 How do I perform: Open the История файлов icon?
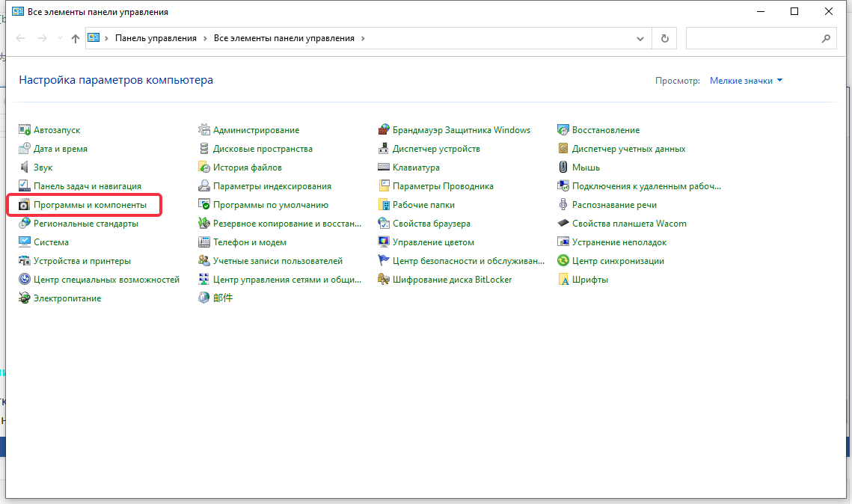[x=203, y=168]
